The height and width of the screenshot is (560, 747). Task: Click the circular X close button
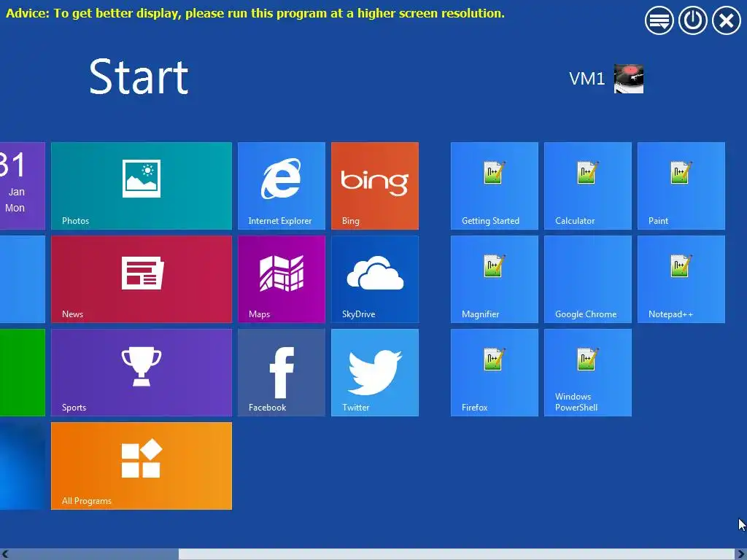coord(727,20)
